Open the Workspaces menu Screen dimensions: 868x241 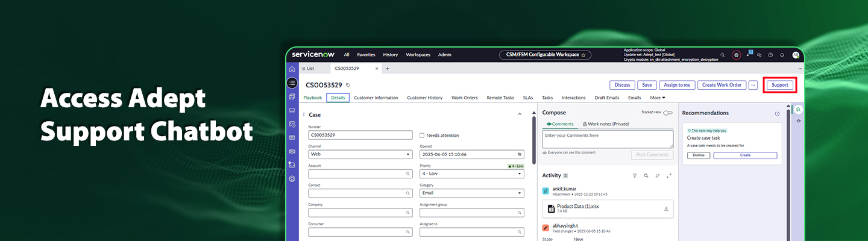(418, 55)
